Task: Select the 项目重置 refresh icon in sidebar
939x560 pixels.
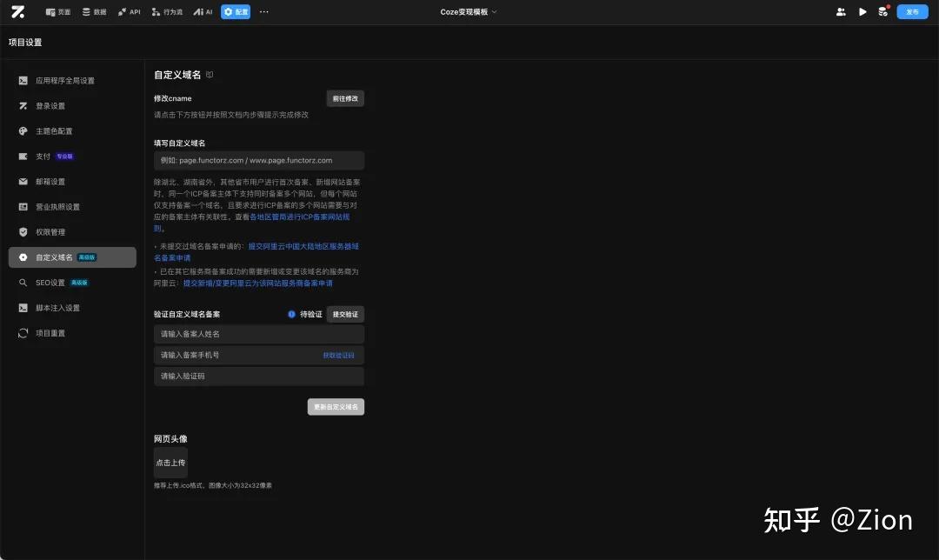Action: point(23,332)
